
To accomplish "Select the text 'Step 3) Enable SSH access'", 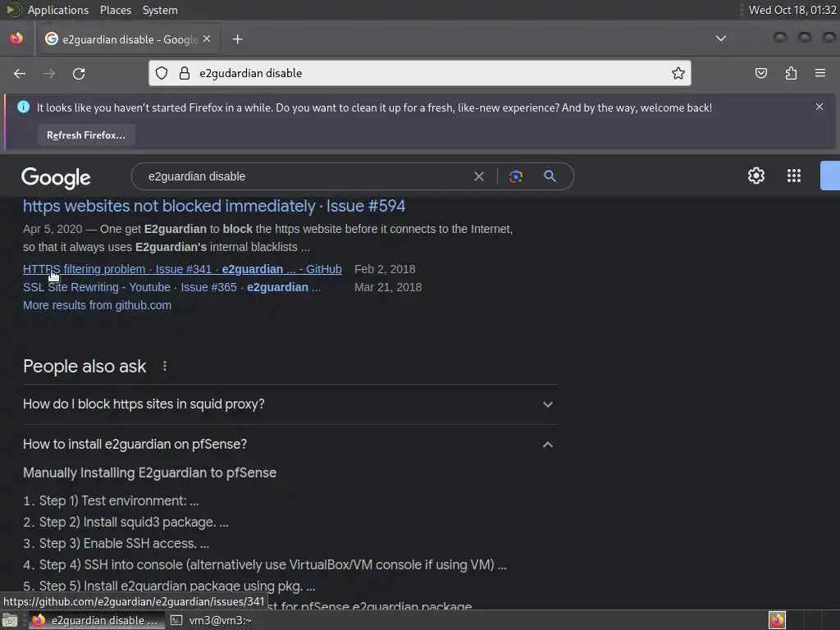I will 118,543.
